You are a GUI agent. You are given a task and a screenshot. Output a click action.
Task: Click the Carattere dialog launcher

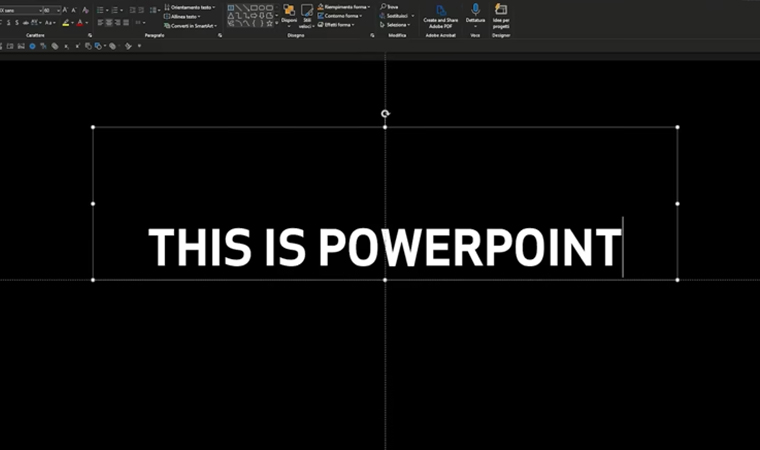(90, 35)
